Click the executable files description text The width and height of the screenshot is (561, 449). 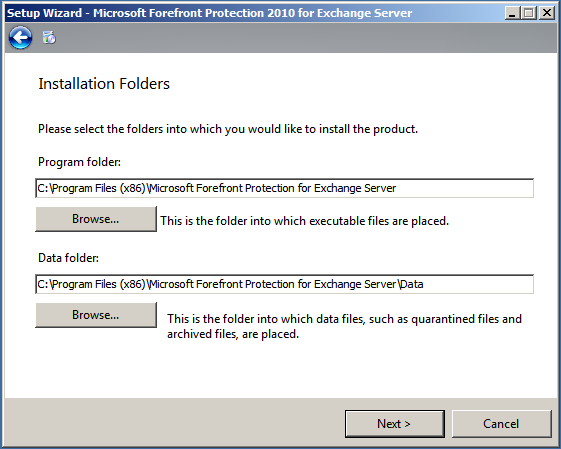pyautogui.click(x=304, y=221)
